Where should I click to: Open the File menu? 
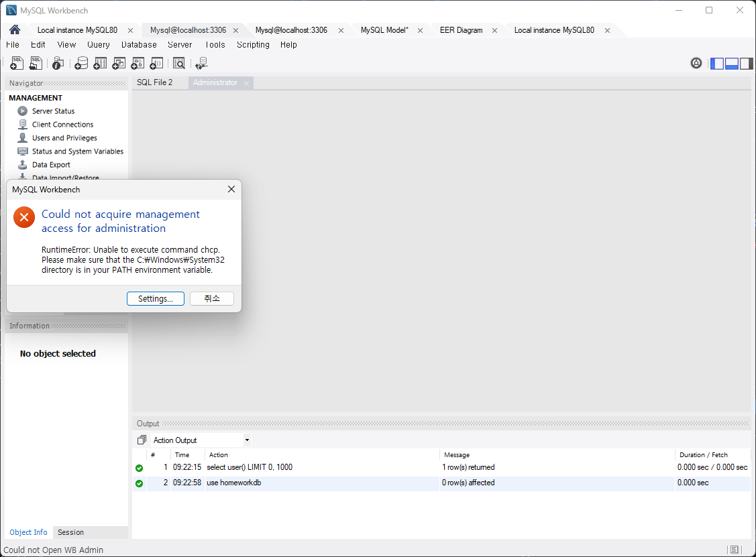point(13,45)
